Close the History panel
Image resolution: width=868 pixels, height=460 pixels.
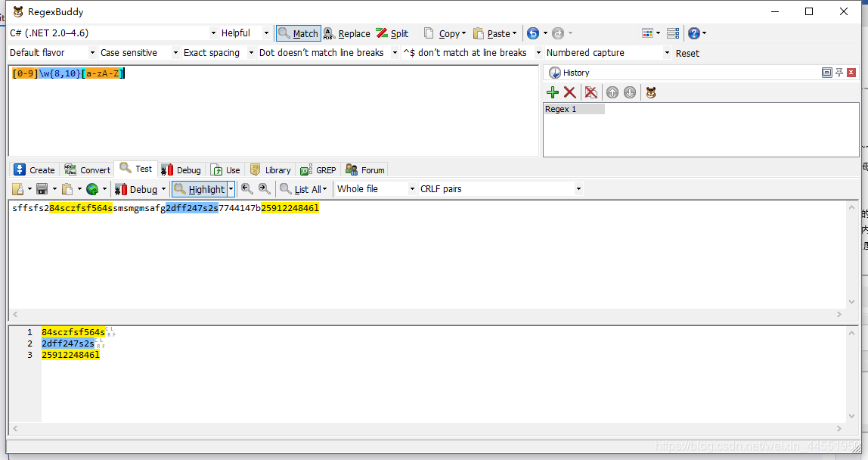tap(851, 73)
